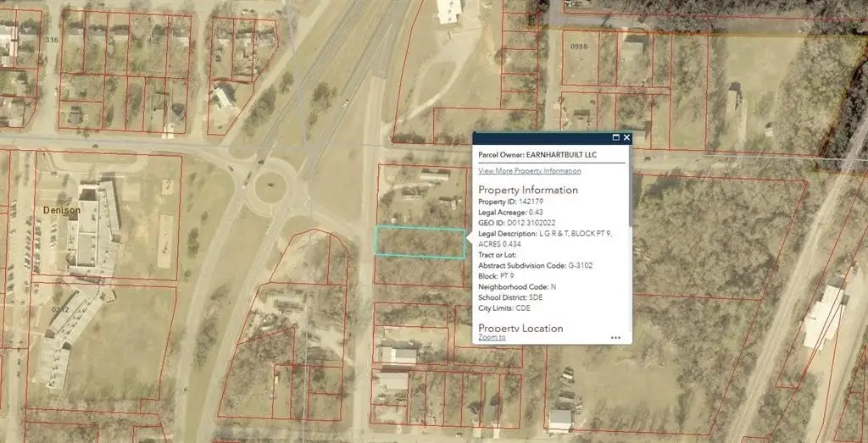Click the Denison label on the map
868x443 pixels.
pos(62,209)
